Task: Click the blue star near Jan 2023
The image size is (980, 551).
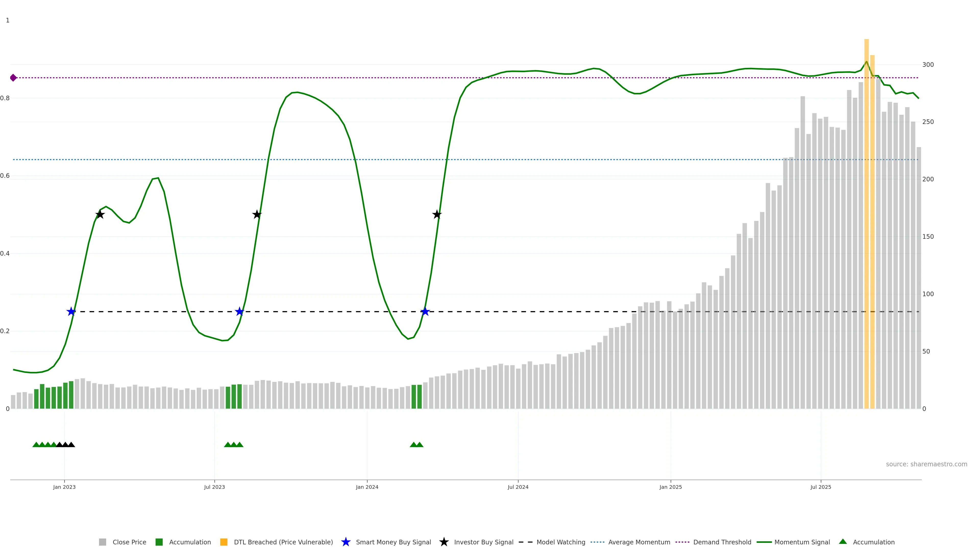Action: [71, 312]
